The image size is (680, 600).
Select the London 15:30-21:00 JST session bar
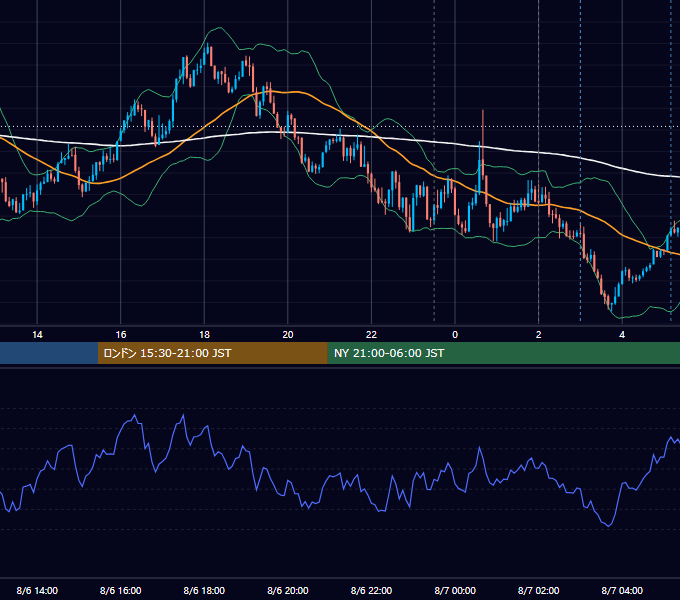click(212, 353)
